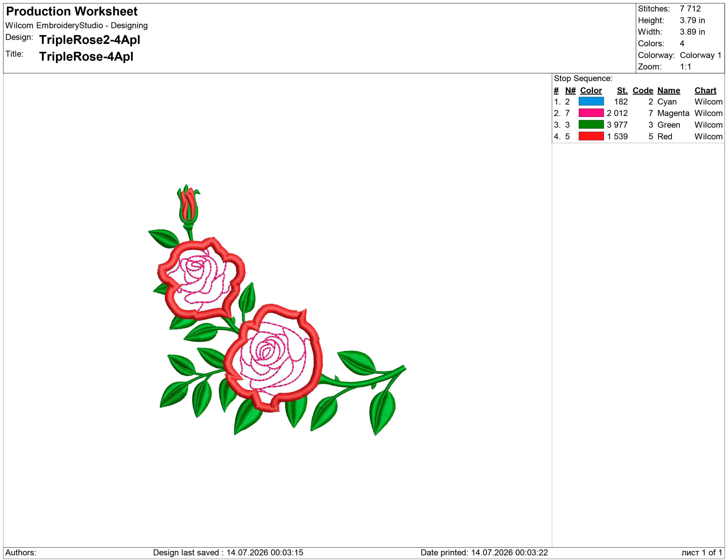Click the Red stitch count "1 539"

tap(617, 136)
